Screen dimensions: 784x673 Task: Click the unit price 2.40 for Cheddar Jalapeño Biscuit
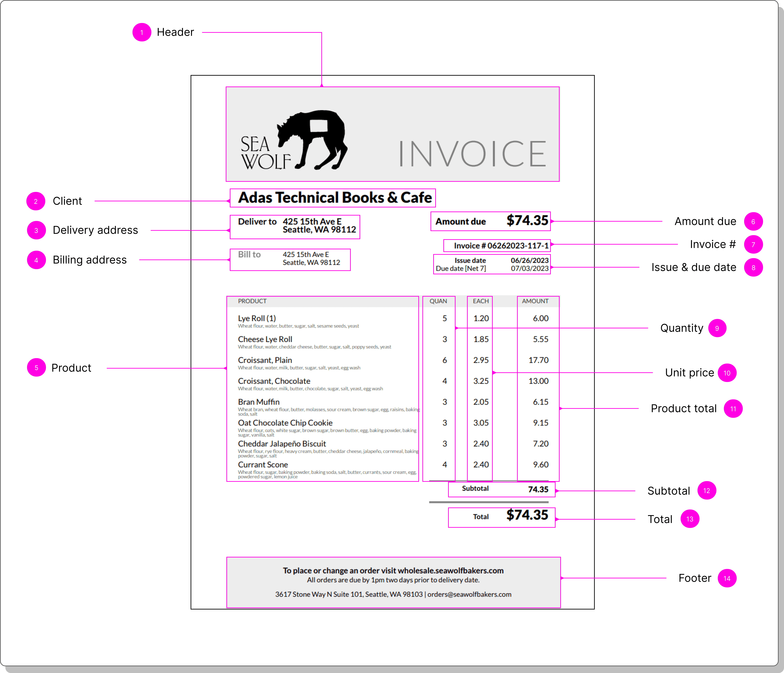coord(481,444)
